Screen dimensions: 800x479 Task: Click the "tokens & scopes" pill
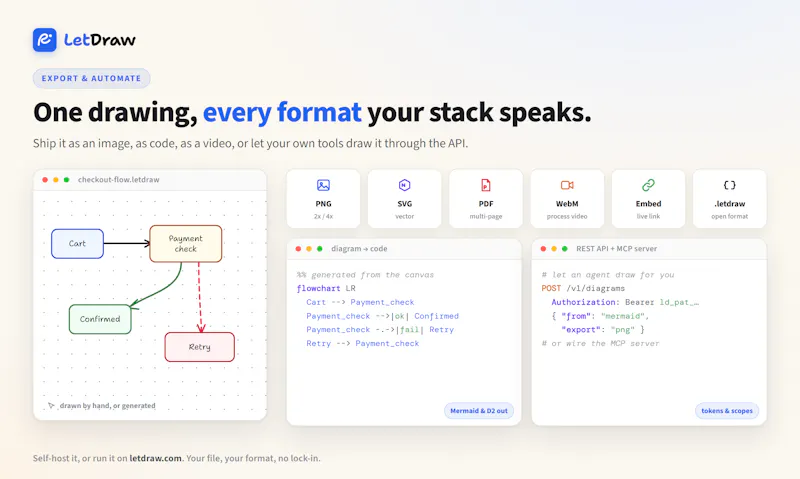coord(727,411)
